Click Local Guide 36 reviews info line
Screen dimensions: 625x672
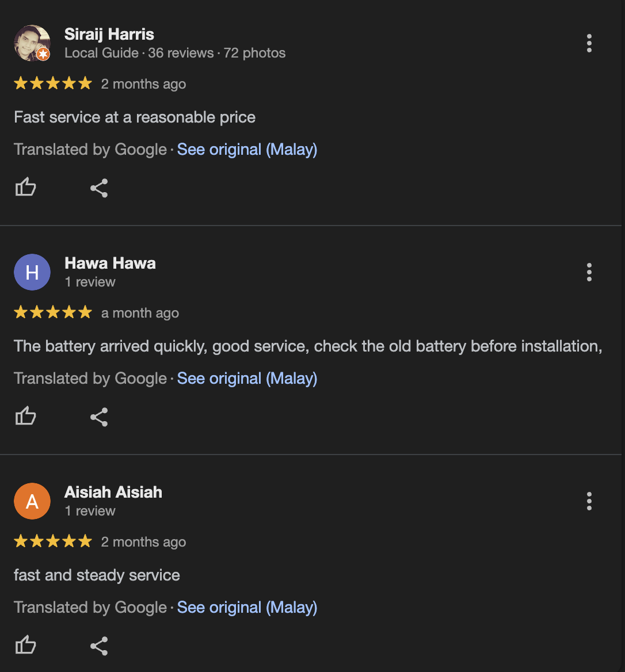[x=175, y=53]
